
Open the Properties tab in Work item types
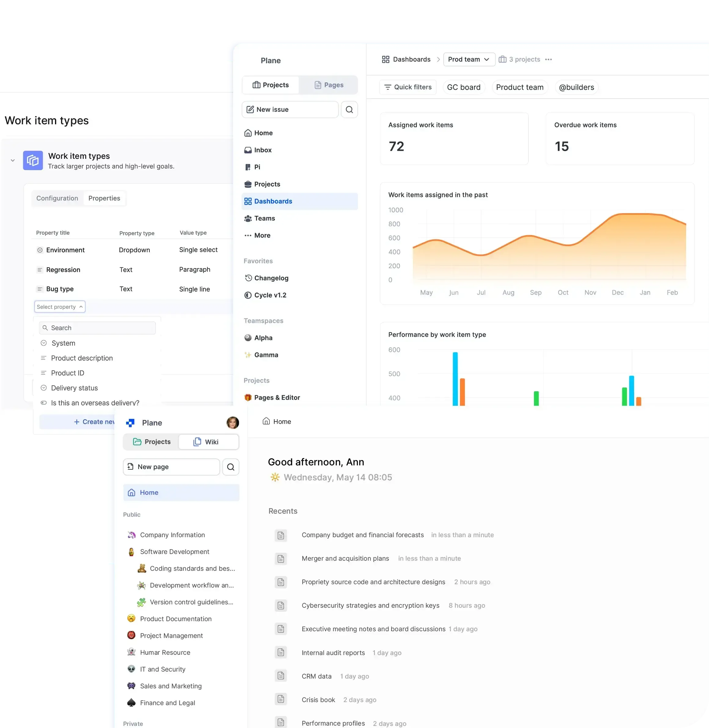point(104,198)
